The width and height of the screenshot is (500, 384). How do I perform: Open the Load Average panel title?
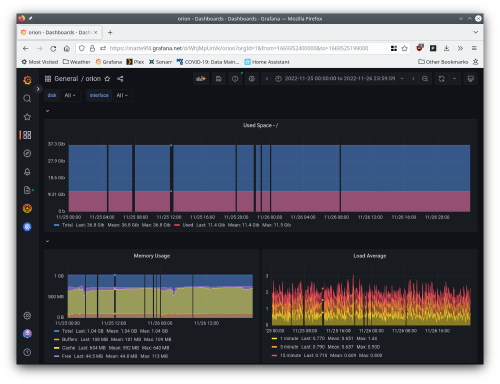[370, 256]
